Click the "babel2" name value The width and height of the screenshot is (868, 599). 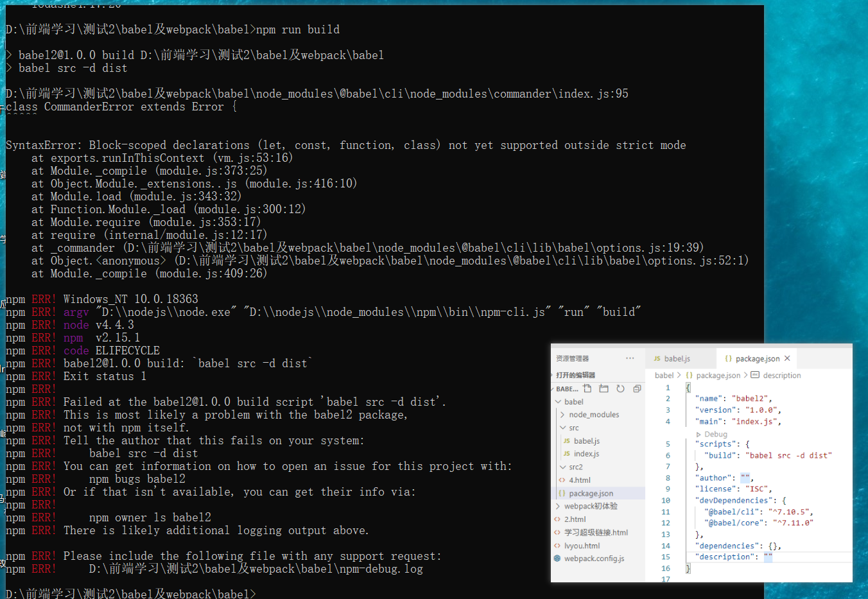pos(750,398)
